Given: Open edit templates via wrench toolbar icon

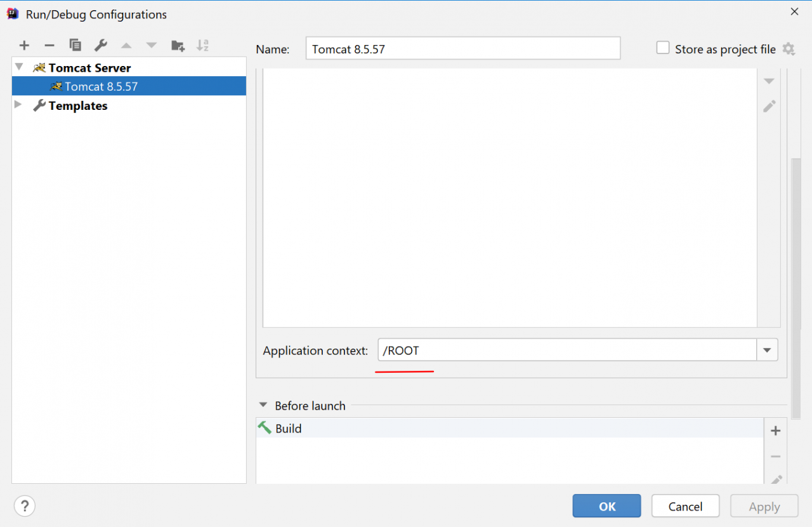Looking at the screenshot, I should click(100, 45).
